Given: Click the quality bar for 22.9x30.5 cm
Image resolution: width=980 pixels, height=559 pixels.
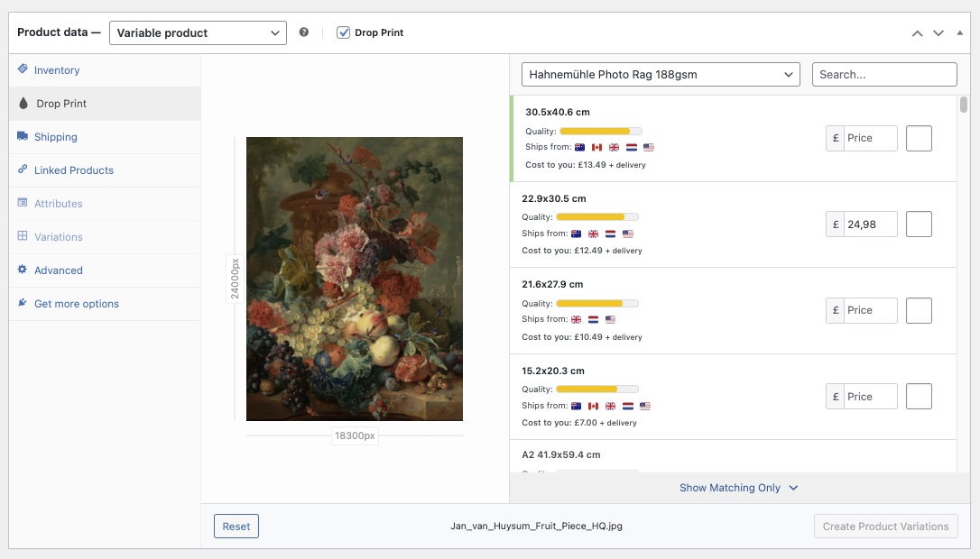Looking at the screenshot, I should [x=596, y=216].
